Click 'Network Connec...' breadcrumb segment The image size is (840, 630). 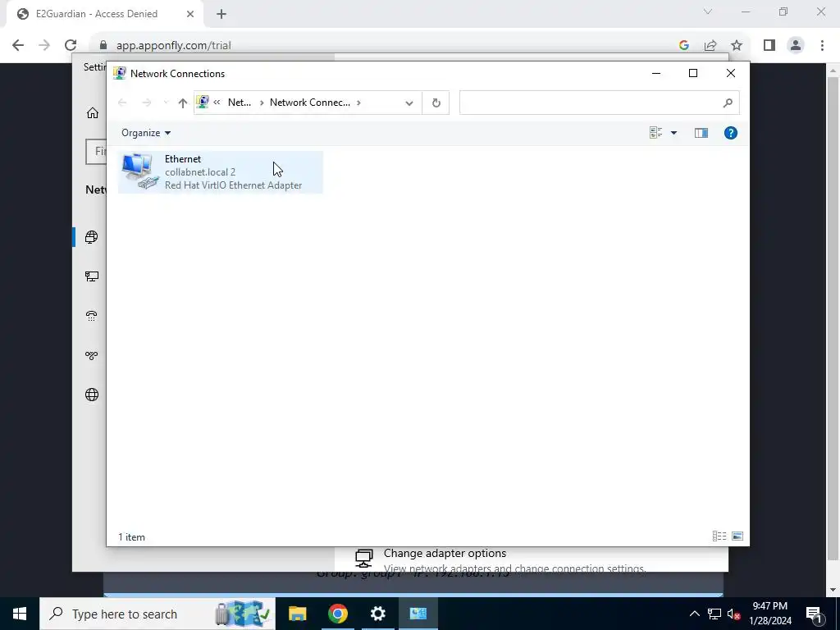pyautogui.click(x=310, y=103)
